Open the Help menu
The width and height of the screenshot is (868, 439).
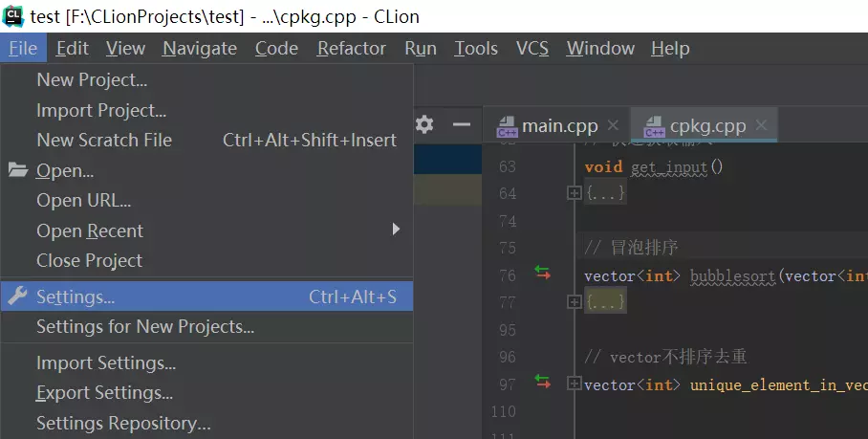pyautogui.click(x=670, y=49)
